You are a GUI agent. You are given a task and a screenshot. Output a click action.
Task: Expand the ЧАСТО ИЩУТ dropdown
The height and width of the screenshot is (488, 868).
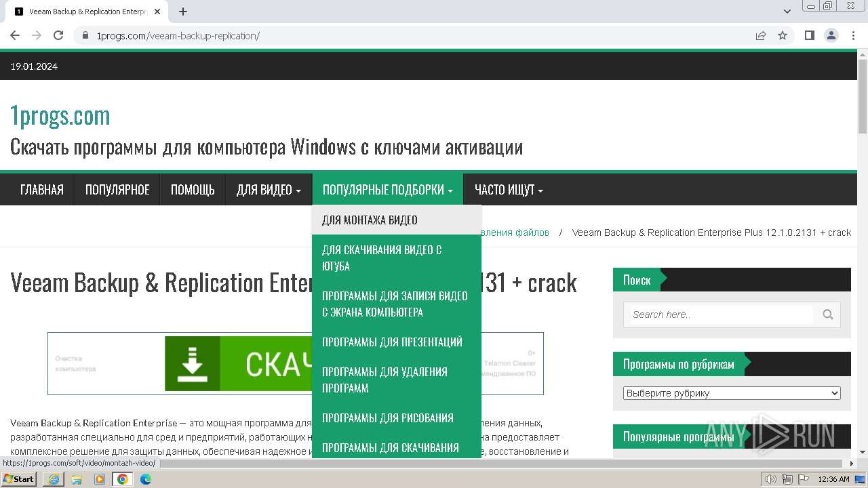point(509,190)
